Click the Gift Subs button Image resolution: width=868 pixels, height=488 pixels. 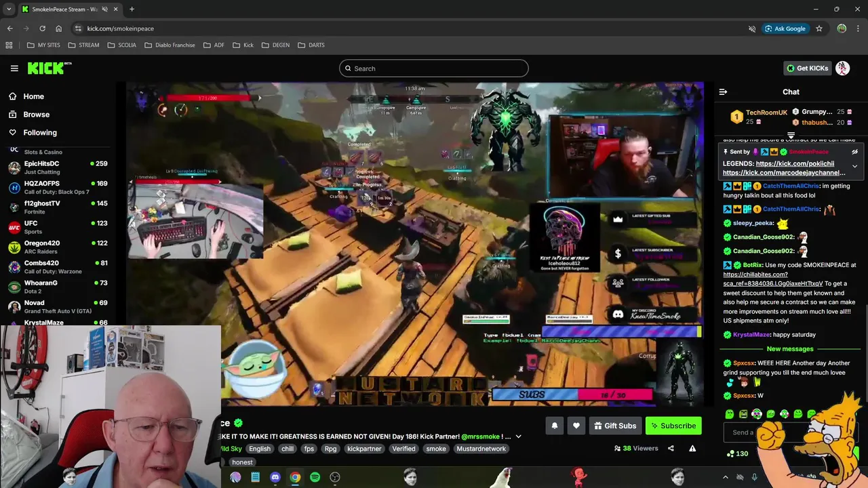point(615,426)
